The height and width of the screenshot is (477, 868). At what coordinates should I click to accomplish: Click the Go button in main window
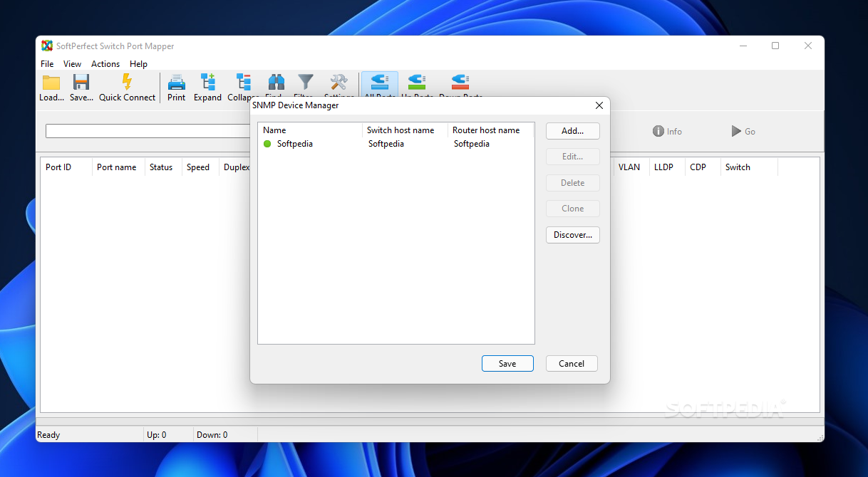[743, 131]
